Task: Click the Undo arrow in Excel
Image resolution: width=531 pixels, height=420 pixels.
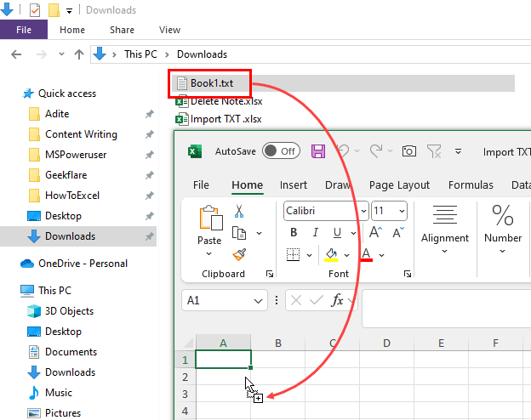Action: (343, 151)
